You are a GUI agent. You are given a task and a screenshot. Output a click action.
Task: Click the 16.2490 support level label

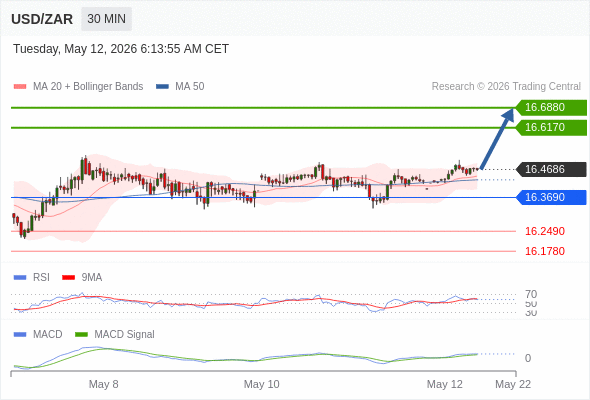coord(545,231)
